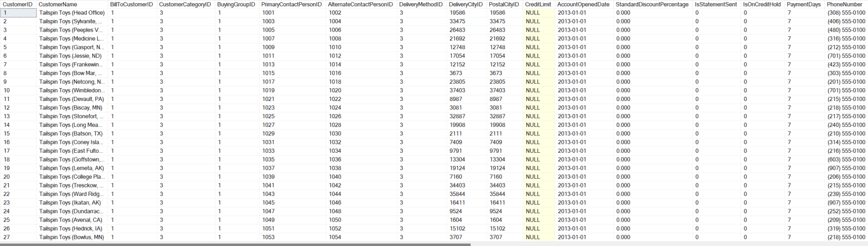Click the Tailspin Toys (Ward Ridg... cell
This screenshot has height=246, width=868.
click(73, 194)
